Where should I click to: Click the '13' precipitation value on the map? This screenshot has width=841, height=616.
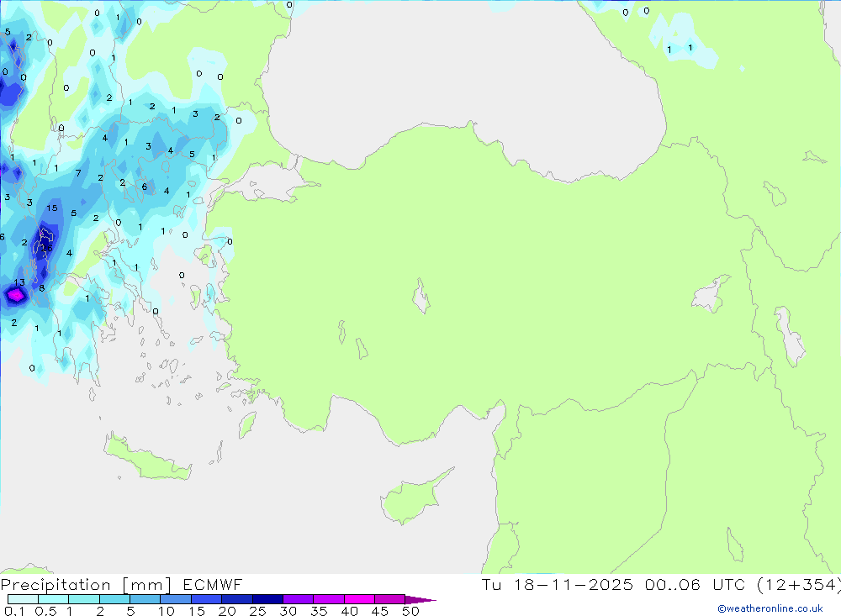point(19,282)
